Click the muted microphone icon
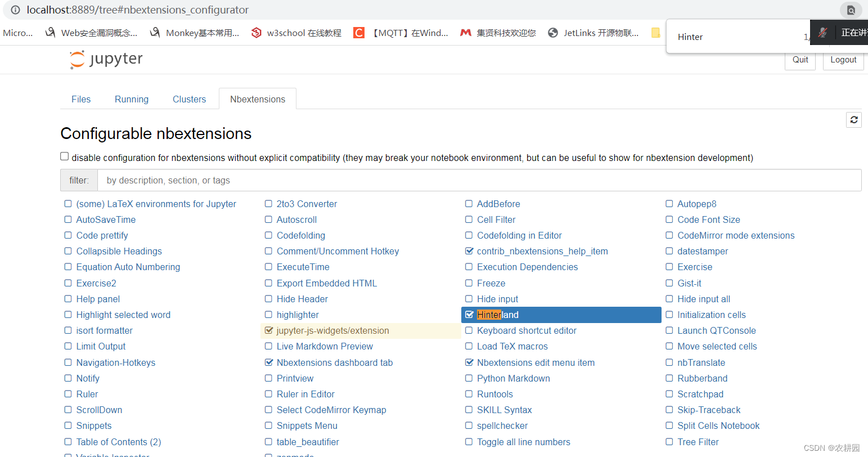 pos(822,33)
